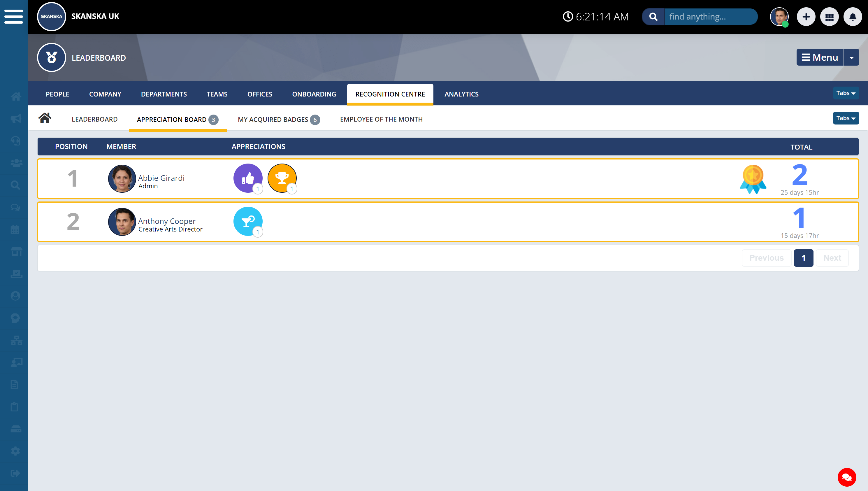
Task: Open the Tabs dropdown in navy bar
Action: tap(846, 93)
